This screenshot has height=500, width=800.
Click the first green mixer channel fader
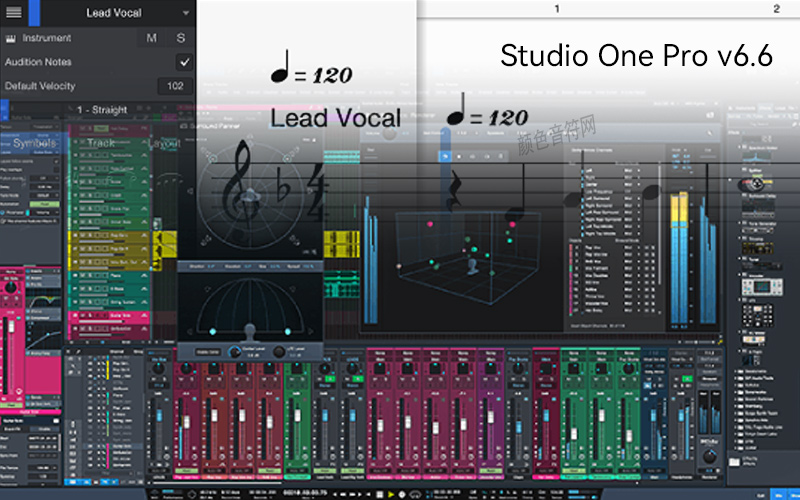tap(297, 414)
